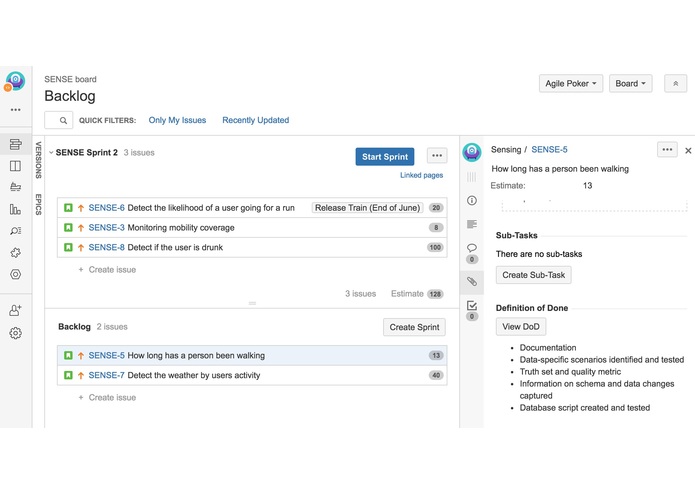Viewport: 695px width, 494px height.
Task: Open the Reports chart icon
Action: pyautogui.click(x=16, y=209)
